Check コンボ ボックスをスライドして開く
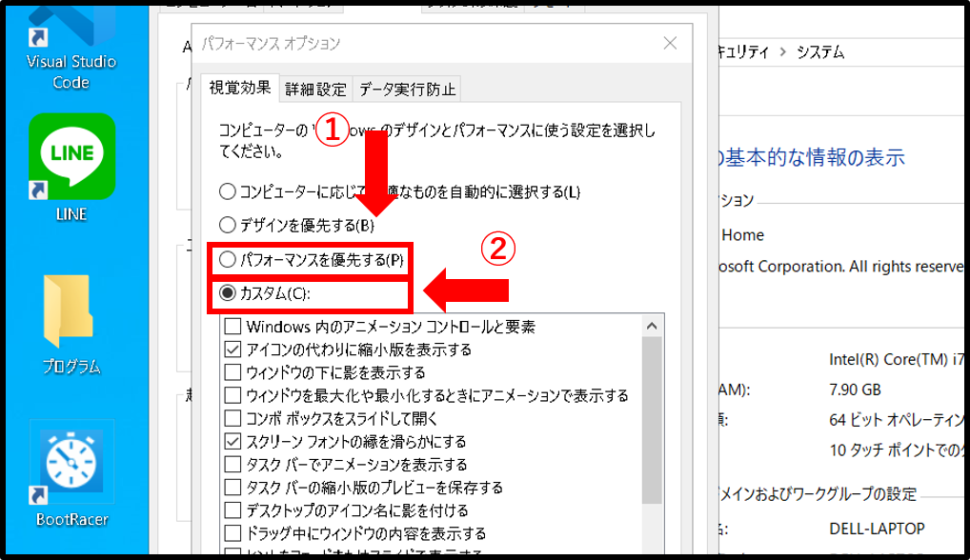Viewport: 970px width, 560px height. (232, 418)
